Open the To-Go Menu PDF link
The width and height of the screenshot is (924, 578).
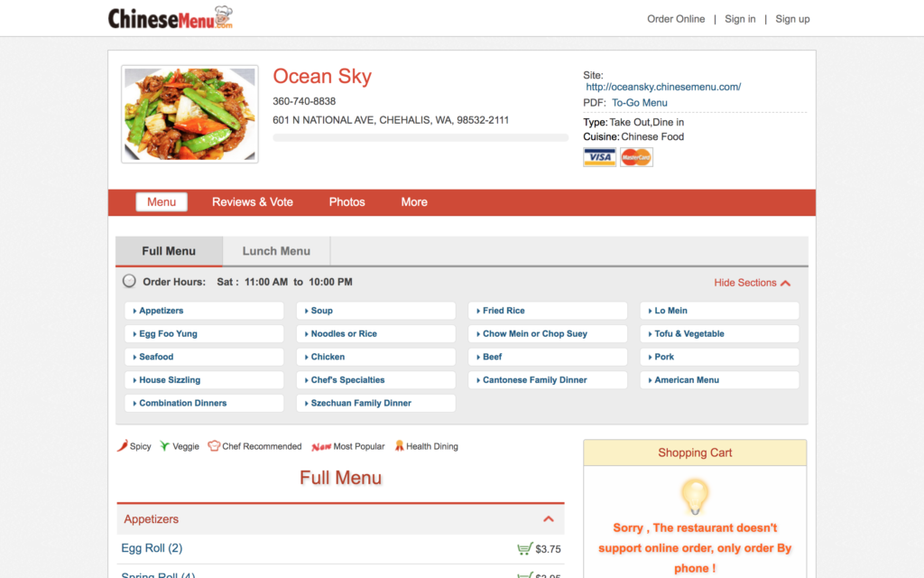pos(640,103)
